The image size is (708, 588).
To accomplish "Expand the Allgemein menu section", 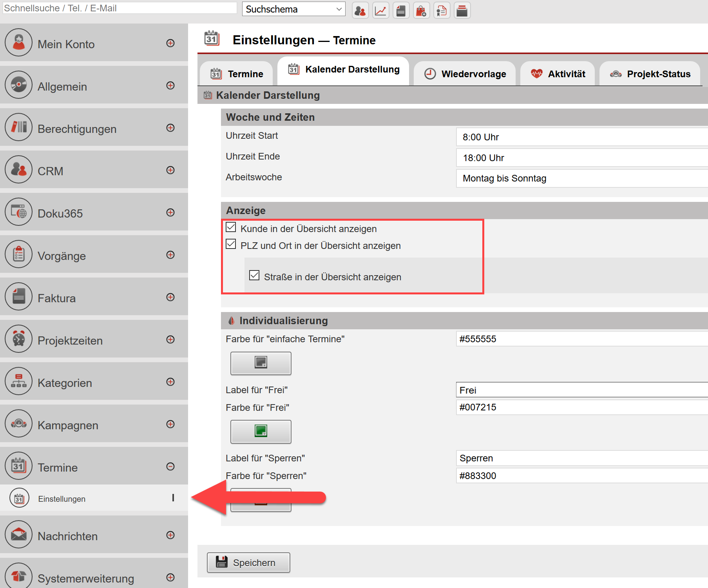I will coord(170,85).
